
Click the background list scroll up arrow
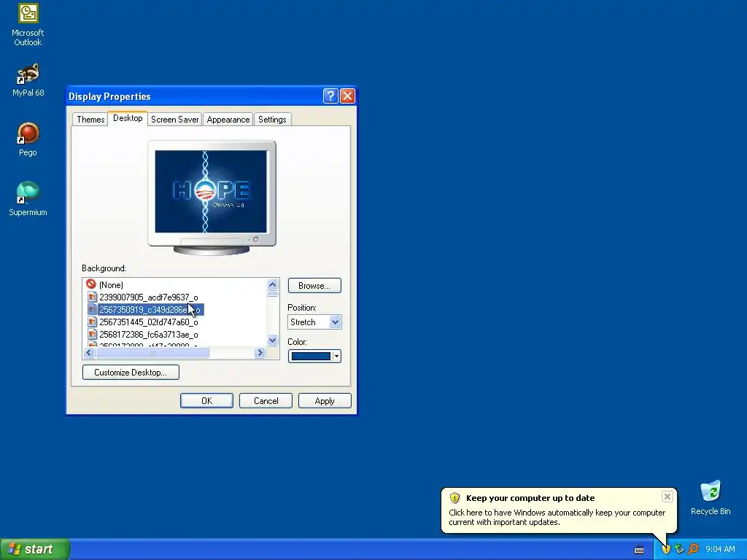(x=273, y=285)
